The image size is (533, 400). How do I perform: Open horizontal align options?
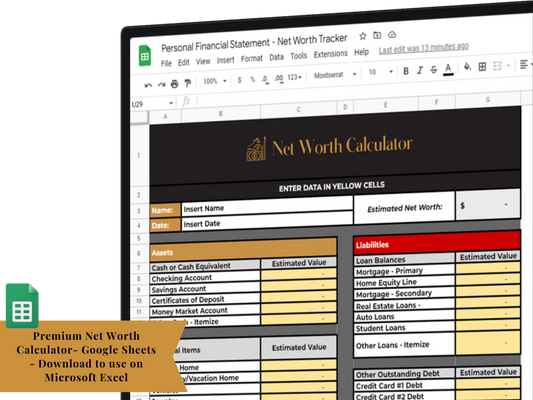click(525, 64)
